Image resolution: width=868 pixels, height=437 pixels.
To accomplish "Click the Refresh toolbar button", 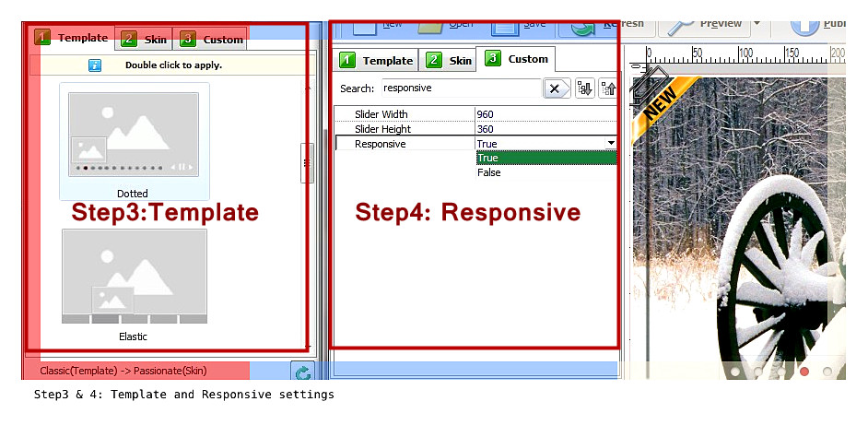I will [606, 27].
